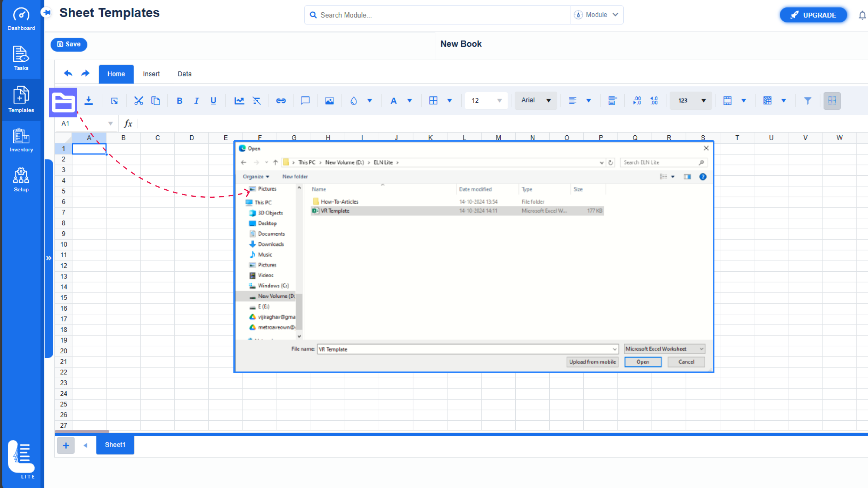This screenshot has height=488, width=868.
Task: Click the Search Module input field
Action: (438, 15)
